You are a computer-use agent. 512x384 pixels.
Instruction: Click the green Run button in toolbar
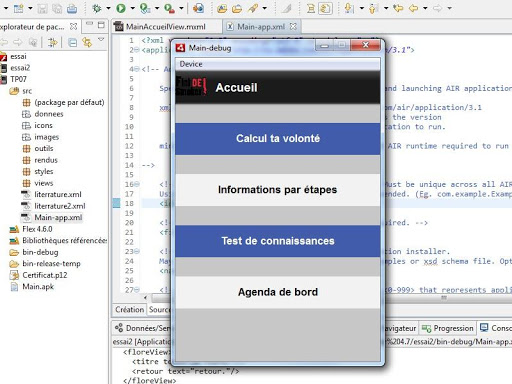[x=121, y=8]
